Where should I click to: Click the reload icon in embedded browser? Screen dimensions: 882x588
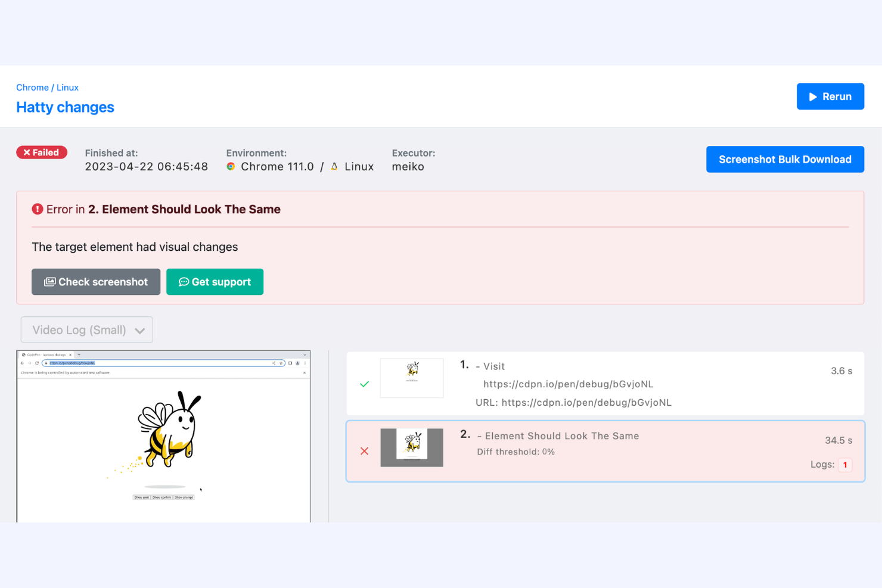[37, 363]
